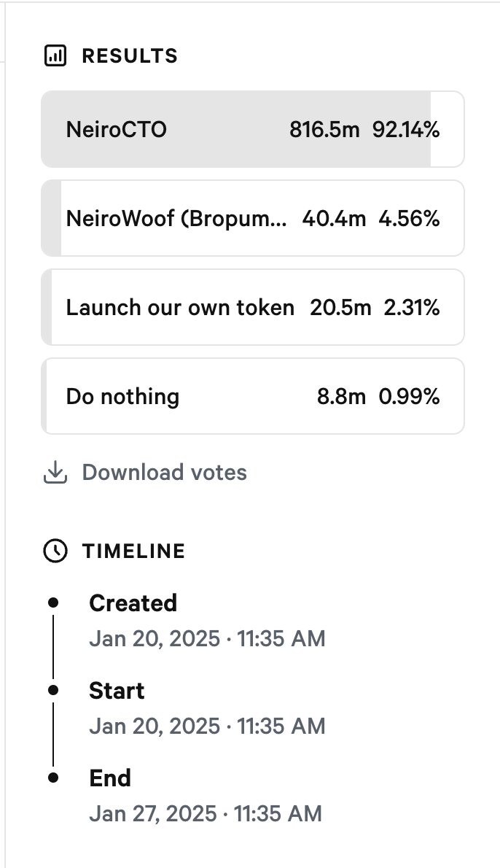Click the 816.5m vote count
The image size is (500, 868).
point(324,130)
